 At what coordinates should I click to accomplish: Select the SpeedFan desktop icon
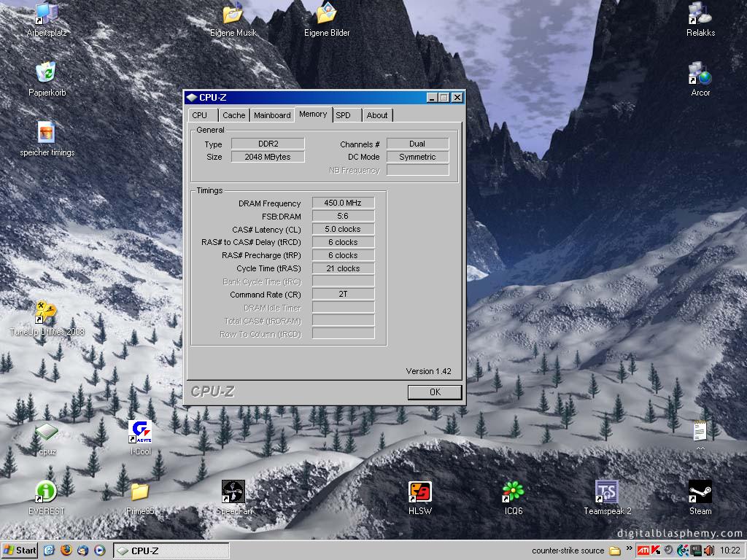pos(233,492)
